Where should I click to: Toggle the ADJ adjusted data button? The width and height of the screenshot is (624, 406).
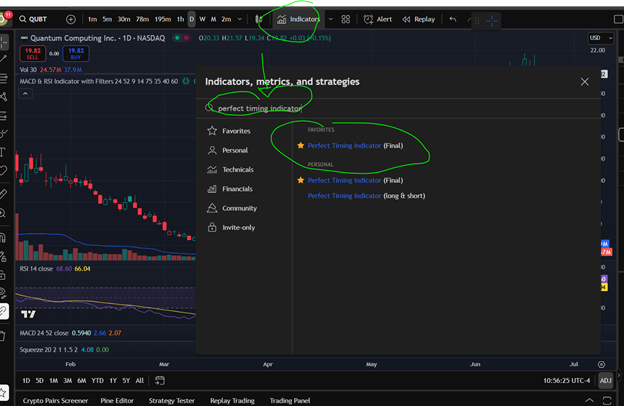tap(605, 381)
